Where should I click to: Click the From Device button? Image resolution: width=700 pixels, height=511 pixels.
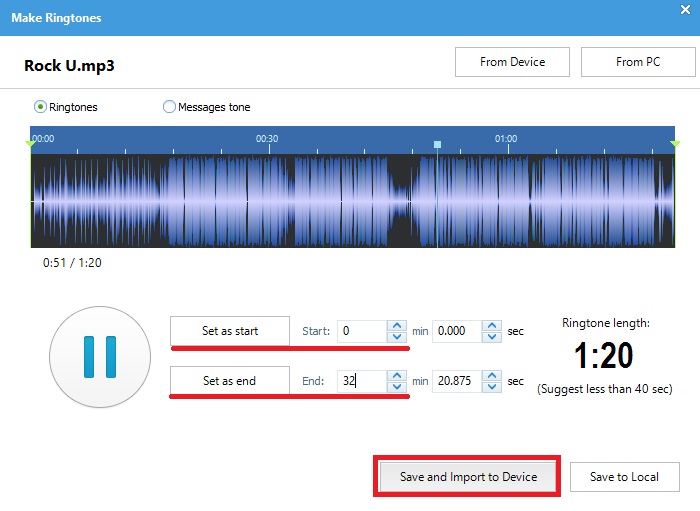[x=512, y=62]
